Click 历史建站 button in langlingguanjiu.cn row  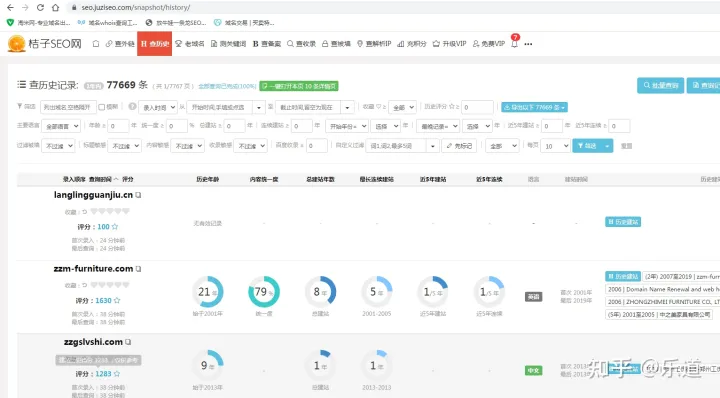click(x=623, y=222)
